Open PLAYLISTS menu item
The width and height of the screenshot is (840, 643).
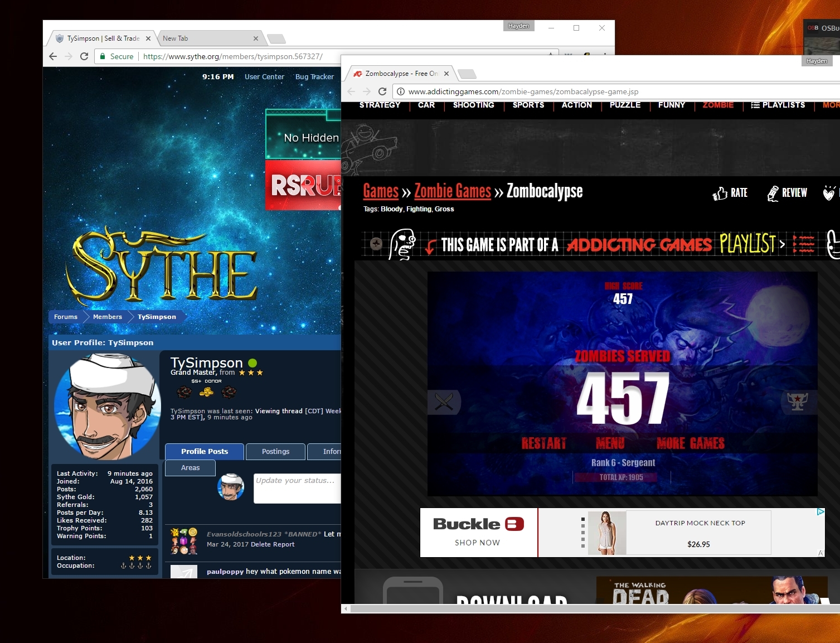point(778,105)
